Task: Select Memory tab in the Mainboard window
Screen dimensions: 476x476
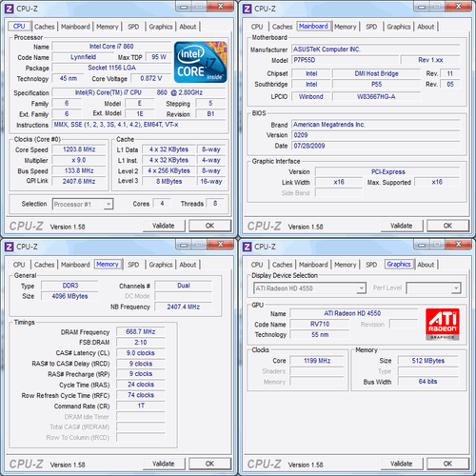Action: [346, 27]
